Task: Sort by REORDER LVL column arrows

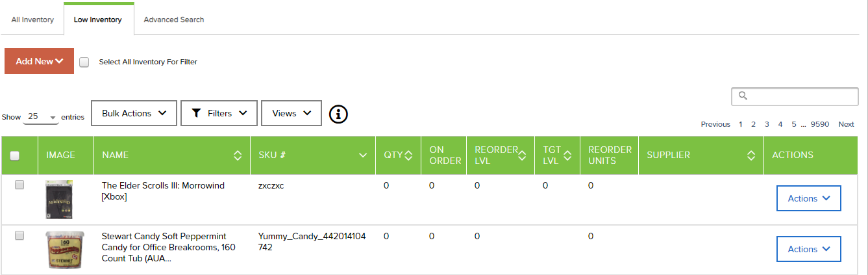Action: click(523, 155)
